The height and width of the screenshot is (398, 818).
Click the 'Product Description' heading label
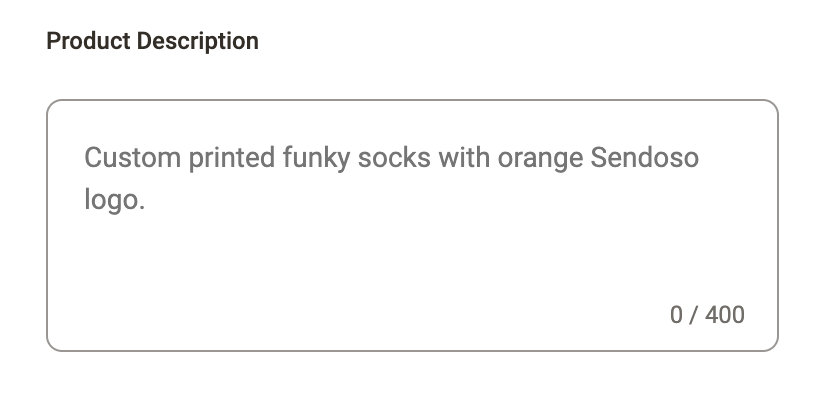[x=152, y=41]
